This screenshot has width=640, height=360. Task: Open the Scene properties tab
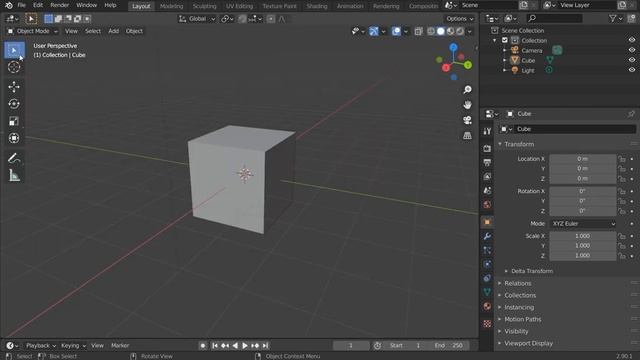pos(487,190)
